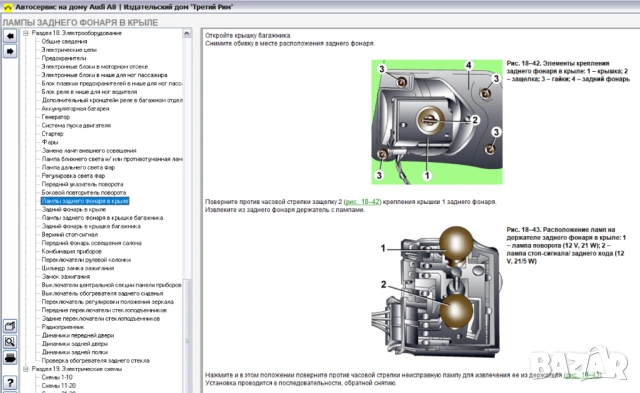This screenshot has height=393, width=640.
Task: Open Схемы 11-20 item
Action: 58,385
